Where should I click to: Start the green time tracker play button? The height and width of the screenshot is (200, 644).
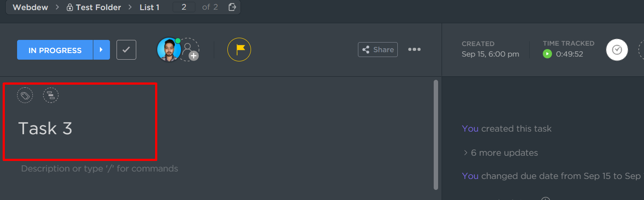(547, 54)
